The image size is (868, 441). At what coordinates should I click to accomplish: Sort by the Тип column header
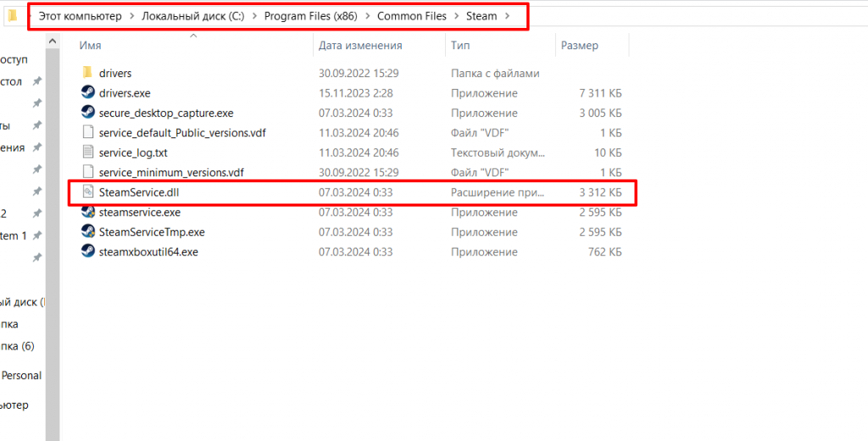click(x=460, y=46)
